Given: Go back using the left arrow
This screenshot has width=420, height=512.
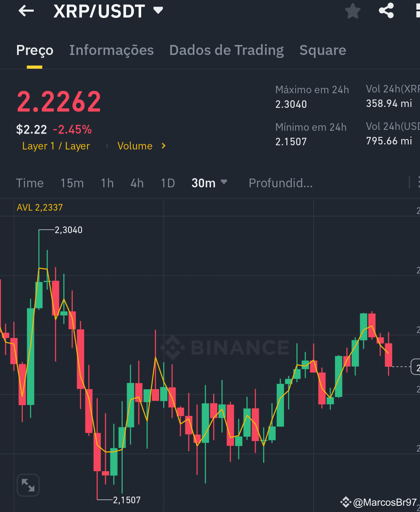Looking at the screenshot, I should (x=26, y=11).
